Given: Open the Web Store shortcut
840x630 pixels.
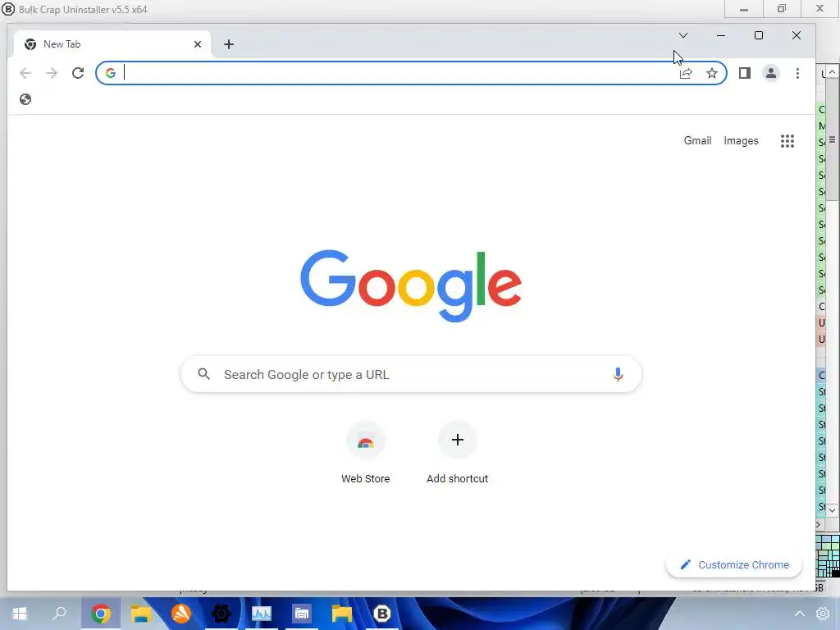Looking at the screenshot, I should (x=365, y=453).
